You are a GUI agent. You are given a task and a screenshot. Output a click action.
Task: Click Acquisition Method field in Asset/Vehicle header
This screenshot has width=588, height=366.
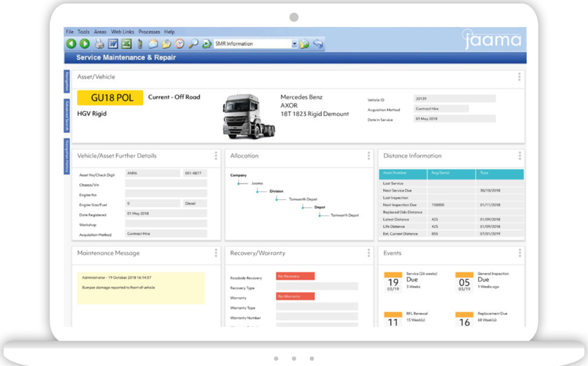(x=441, y=109)
